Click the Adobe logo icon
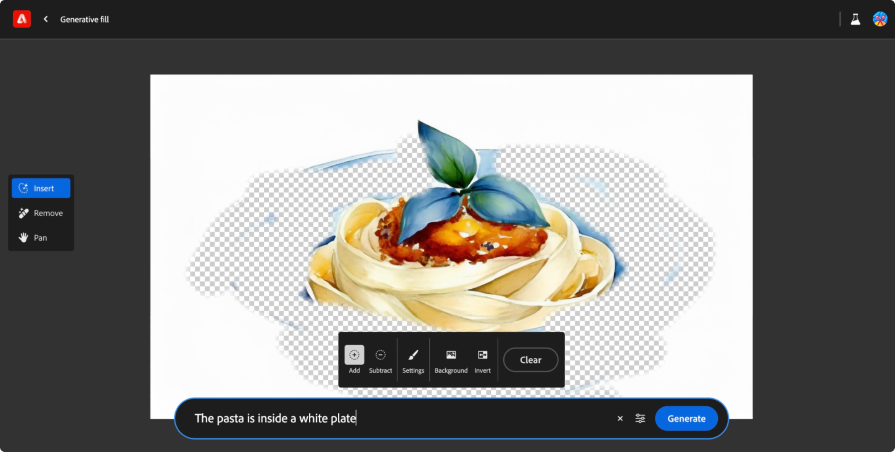 [21, 19]
